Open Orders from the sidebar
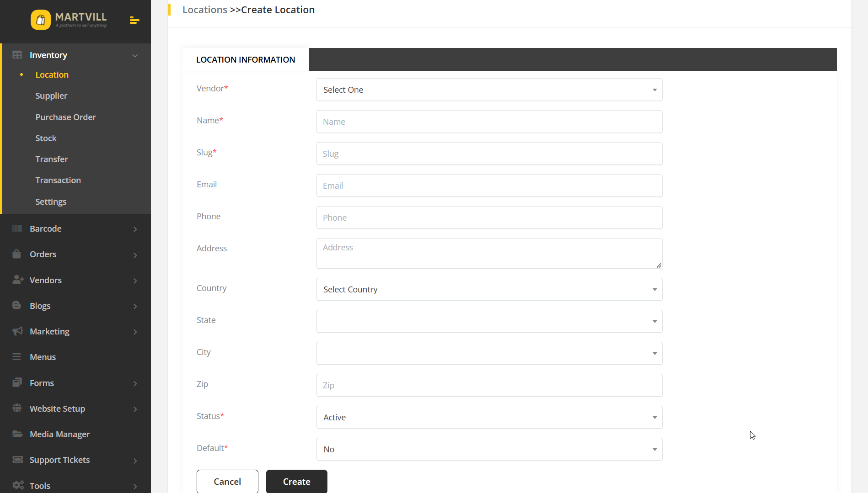The image size is (868, 493). (43, 254)
